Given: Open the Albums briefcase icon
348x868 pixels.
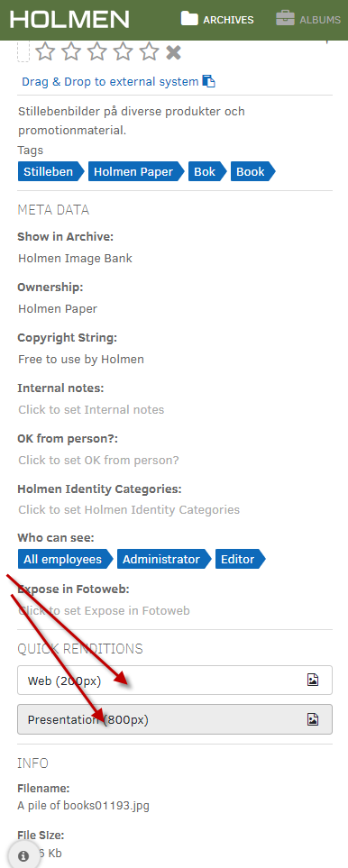Looking at the screenshot, I should (286, 18).
